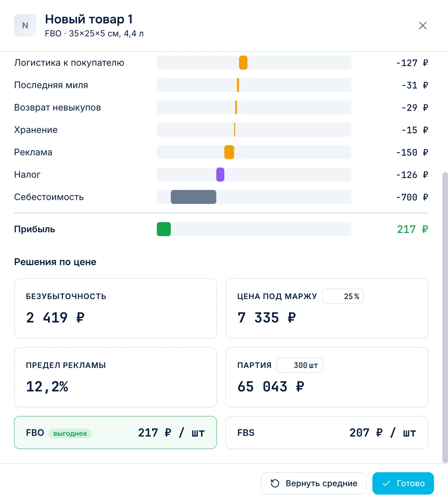Click the Последняя миля label
The width and height of the screenshot is (448, 503).
(x=51, y=85)
